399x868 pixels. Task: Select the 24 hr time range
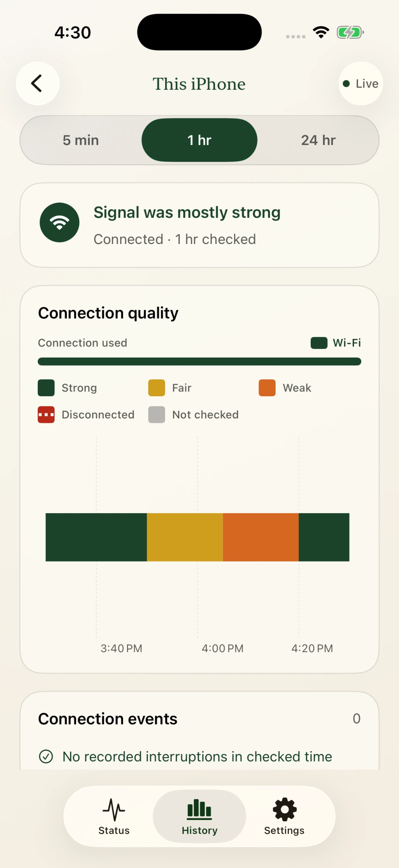coord(318,140)
